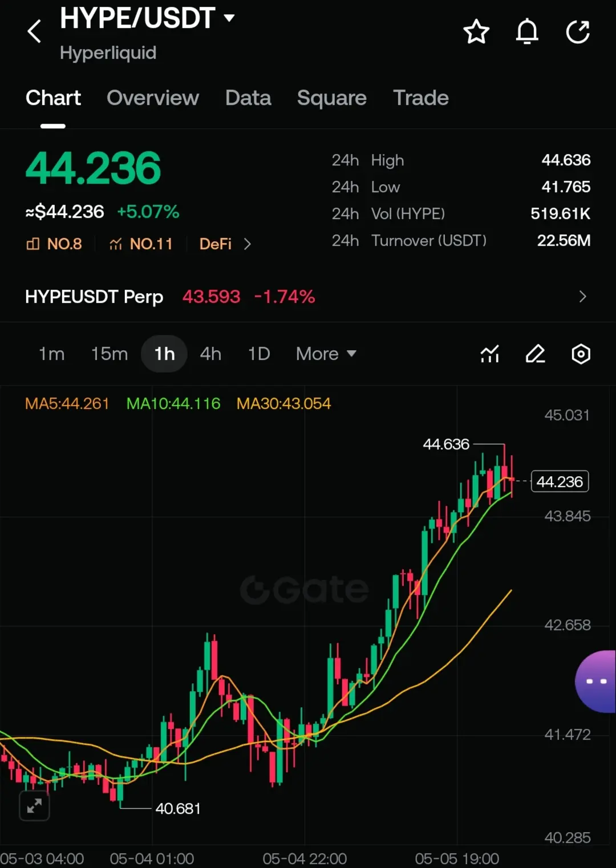Switch to the Data tab

pyautogui.click(x=248, y=98)
